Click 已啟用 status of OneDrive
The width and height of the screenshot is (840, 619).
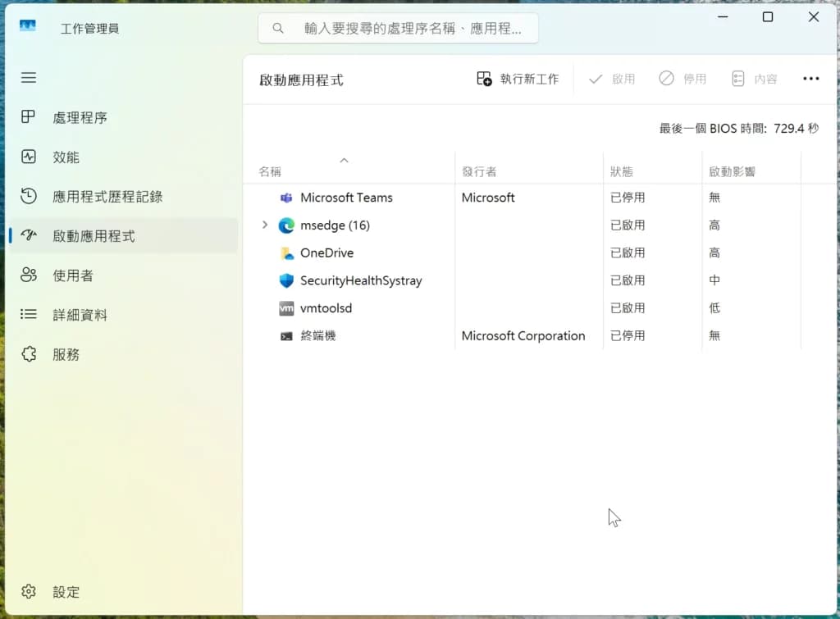click(x=628, y=253)
